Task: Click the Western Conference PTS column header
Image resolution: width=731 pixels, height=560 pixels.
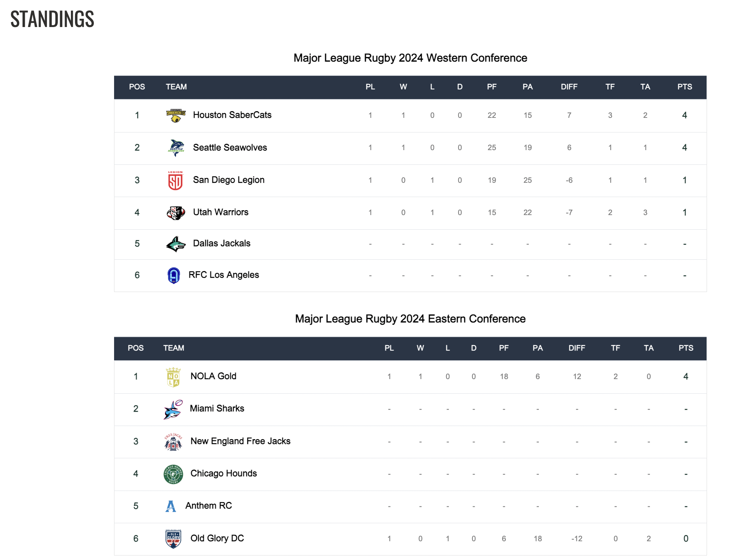Action: 685,87
